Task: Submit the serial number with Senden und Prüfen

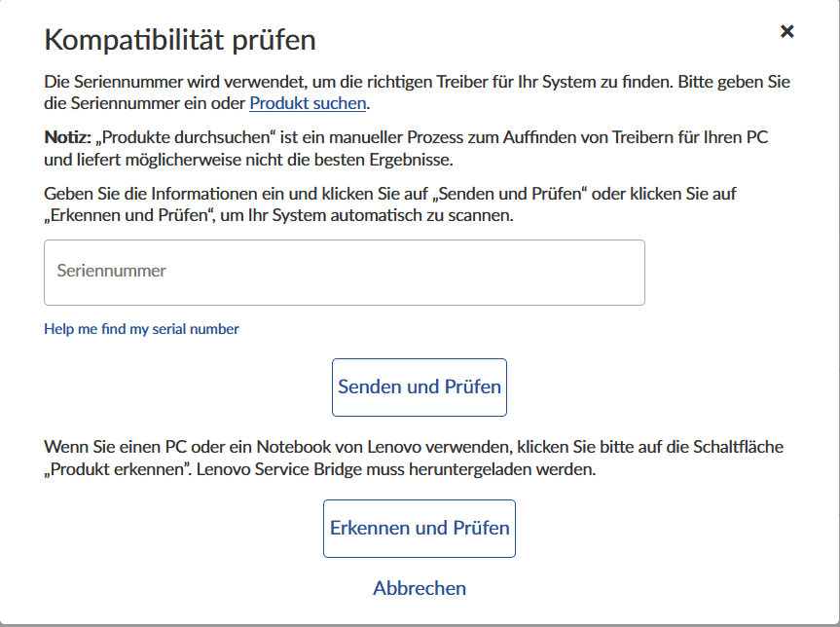Action: coord(420,387)
